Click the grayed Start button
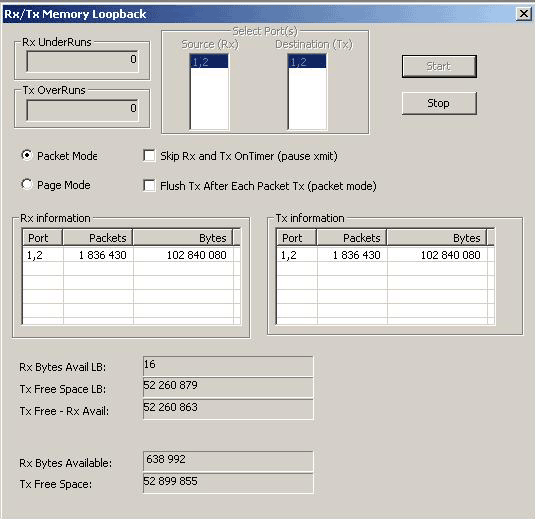 click(439, 66)
